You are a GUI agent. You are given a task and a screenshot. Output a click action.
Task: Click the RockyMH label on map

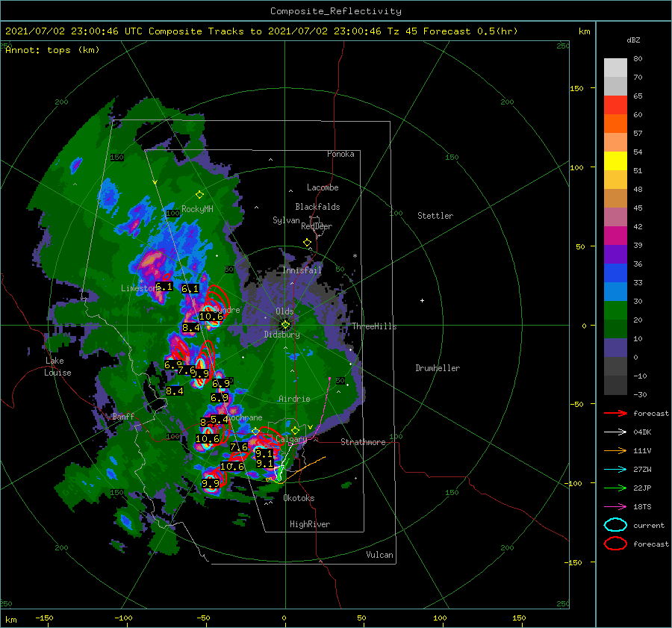(x=197, y=209)
